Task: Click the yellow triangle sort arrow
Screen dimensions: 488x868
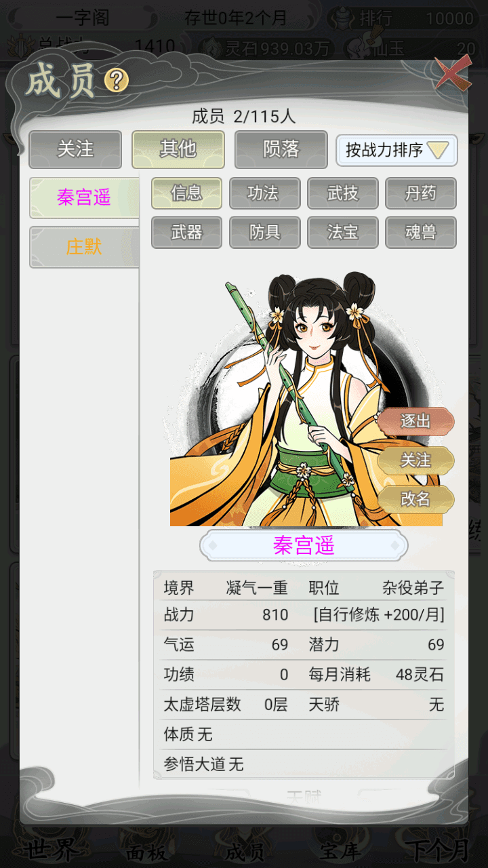Action: pyautogui.click(x=438, y=150)
